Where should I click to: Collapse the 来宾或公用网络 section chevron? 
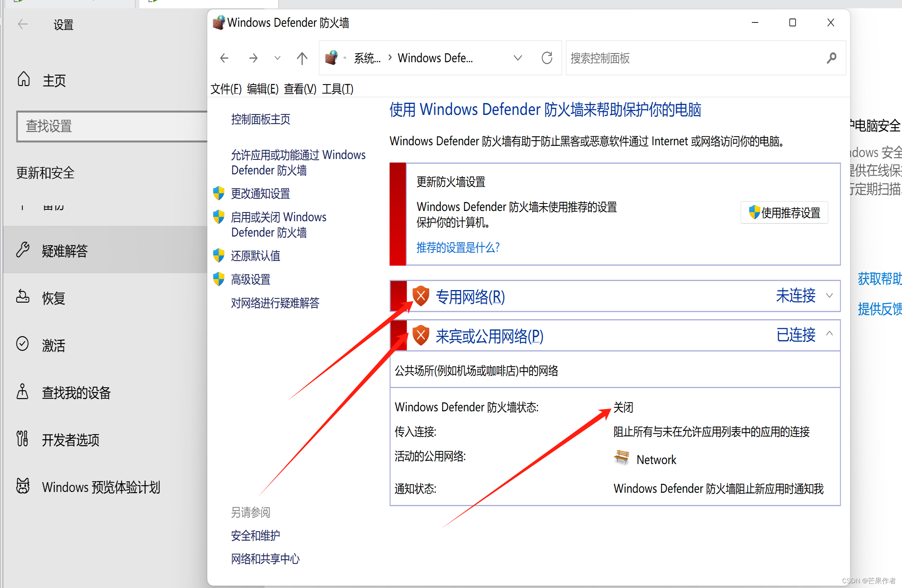coord(829,334)
